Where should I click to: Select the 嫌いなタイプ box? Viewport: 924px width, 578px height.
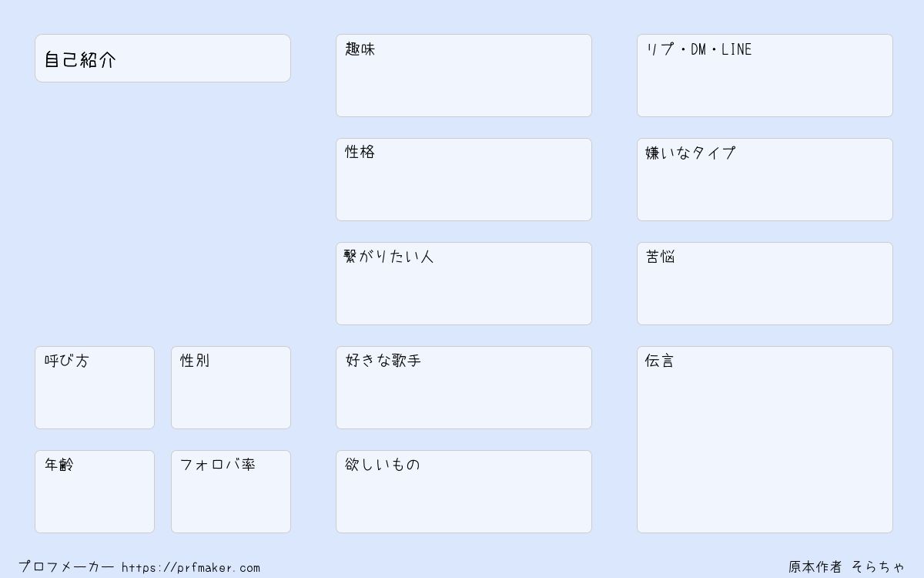pos(765,180)
